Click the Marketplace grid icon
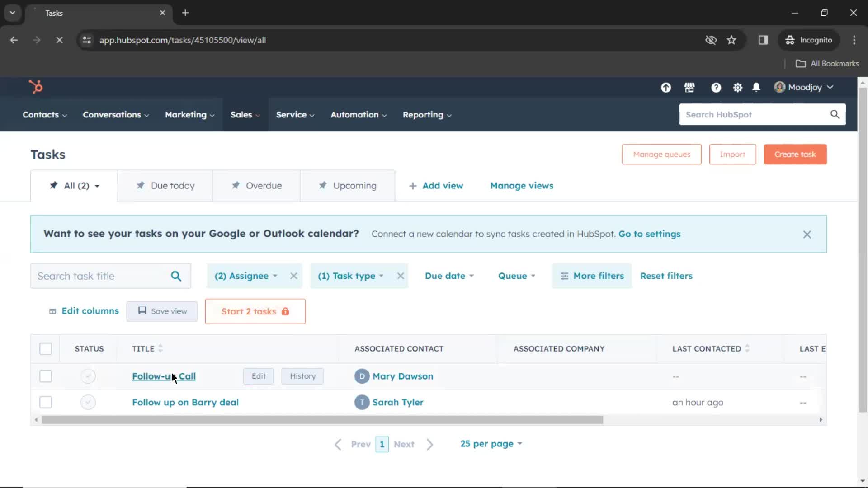The width and height of the screenshot is (868, 488). [x=689, y=88]
